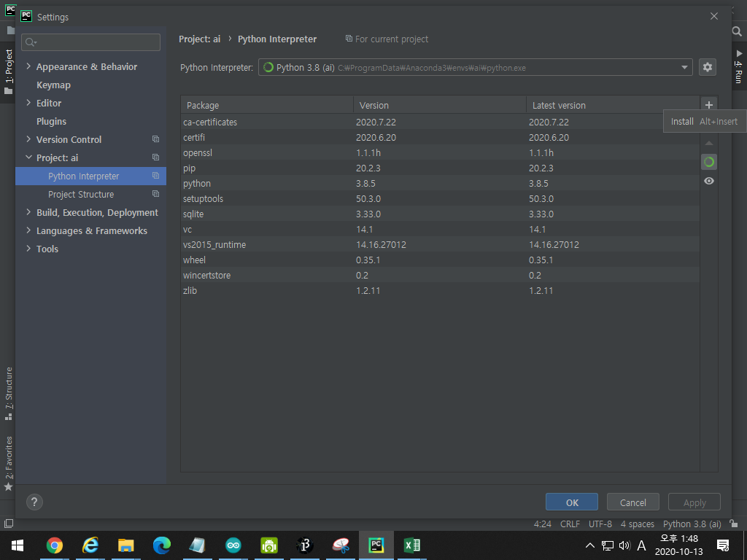Sort by the Version column header
The height and width of the screenshot is (560, 747).
click(x=439, y=105)
